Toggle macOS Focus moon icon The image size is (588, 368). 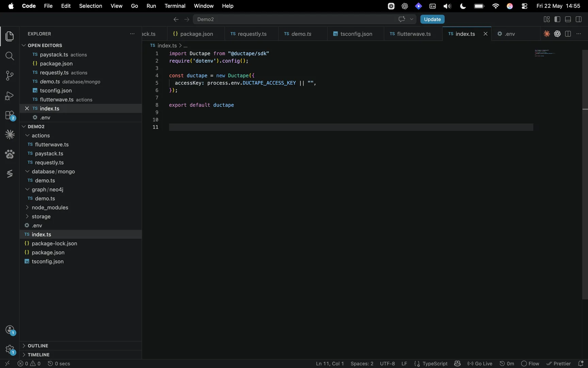pos(463,6)
